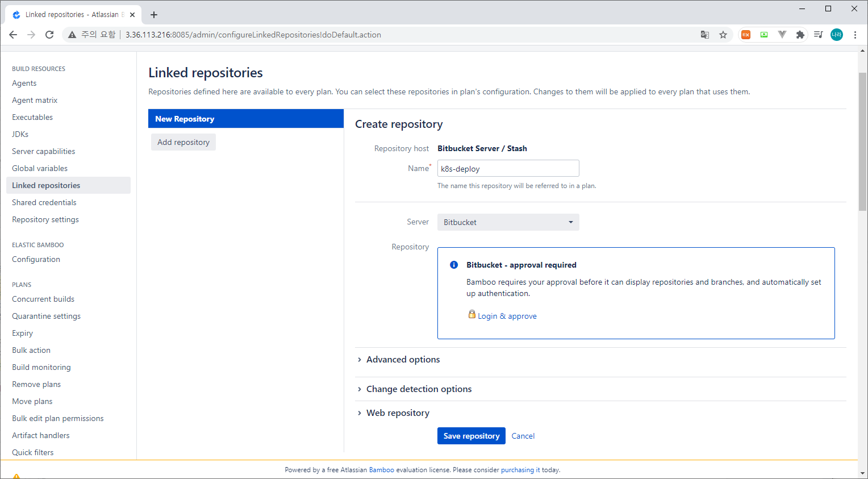The width and height of the screenshot is (868, 479).
Task: Bookmark this page with the star icon
Action: 723,35
